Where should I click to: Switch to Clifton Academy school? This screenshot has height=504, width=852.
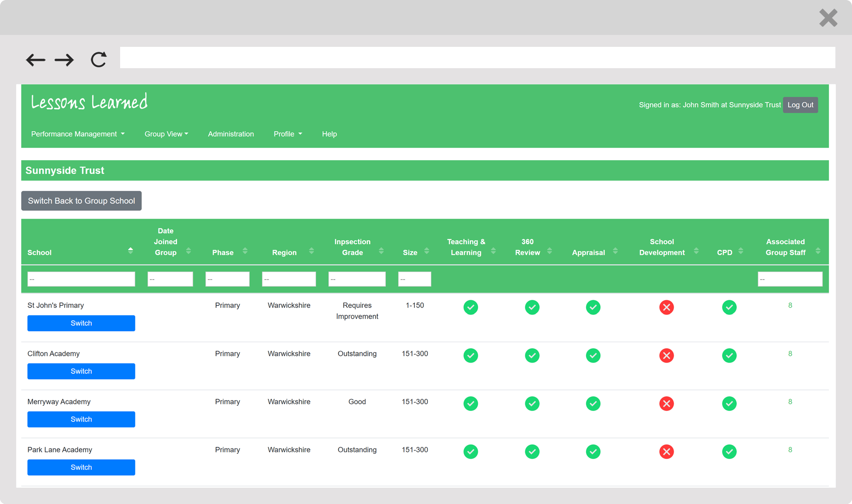[81, 371]
